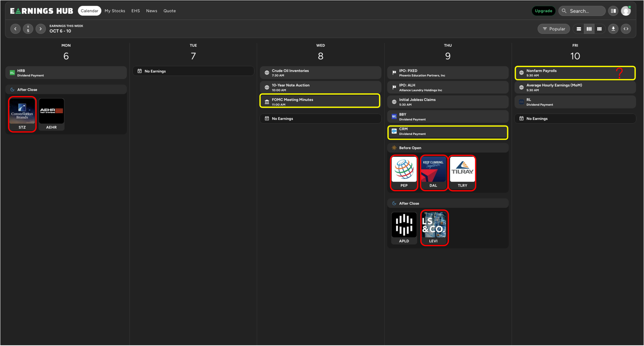
Task: Click the today date button
Action: click(x=28, y=29)
